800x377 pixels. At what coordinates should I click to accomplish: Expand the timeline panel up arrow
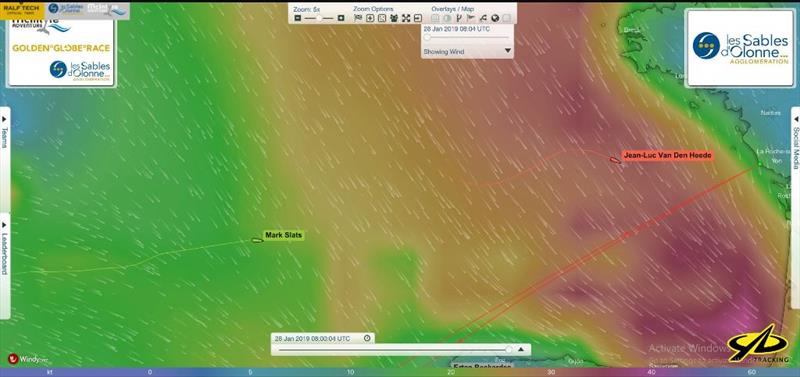pyautogui.click(x=521, y=349)
